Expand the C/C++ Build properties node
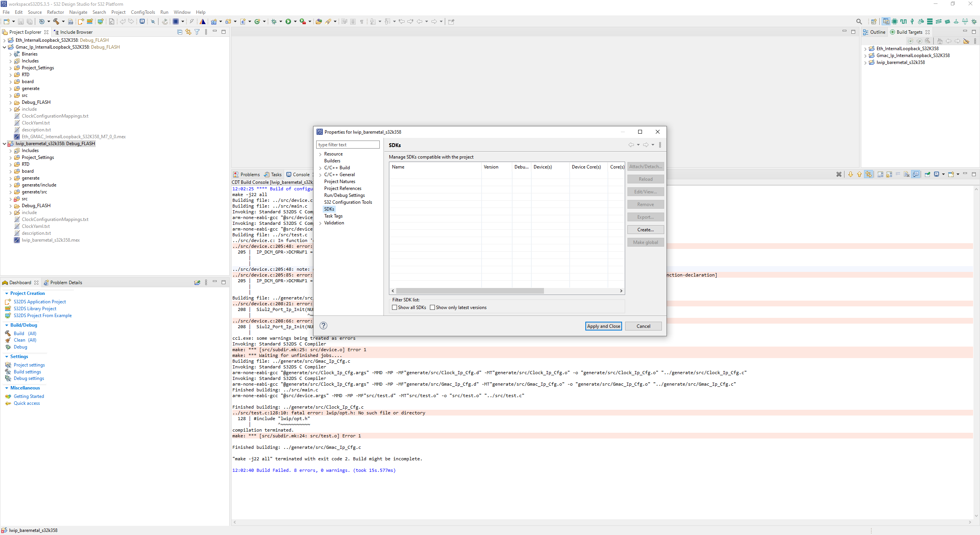Screen dimensions: 980x535 click(x=320, y=168)
